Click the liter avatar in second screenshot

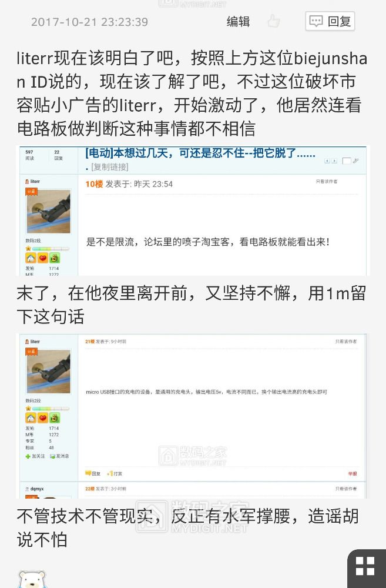[49, 371]
